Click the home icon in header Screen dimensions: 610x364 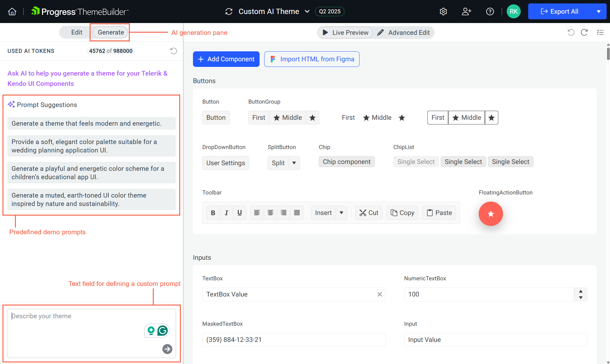pyautogui.click(x=12, y=12)
